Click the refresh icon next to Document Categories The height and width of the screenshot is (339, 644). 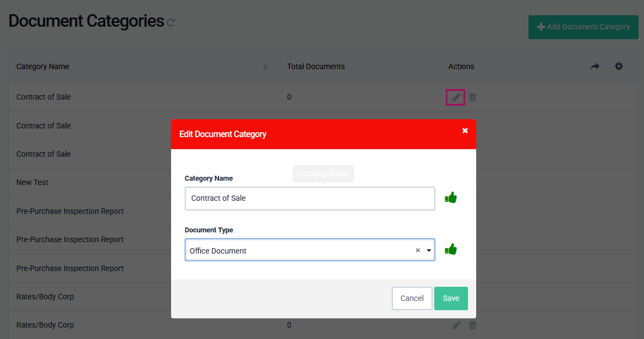171,23
